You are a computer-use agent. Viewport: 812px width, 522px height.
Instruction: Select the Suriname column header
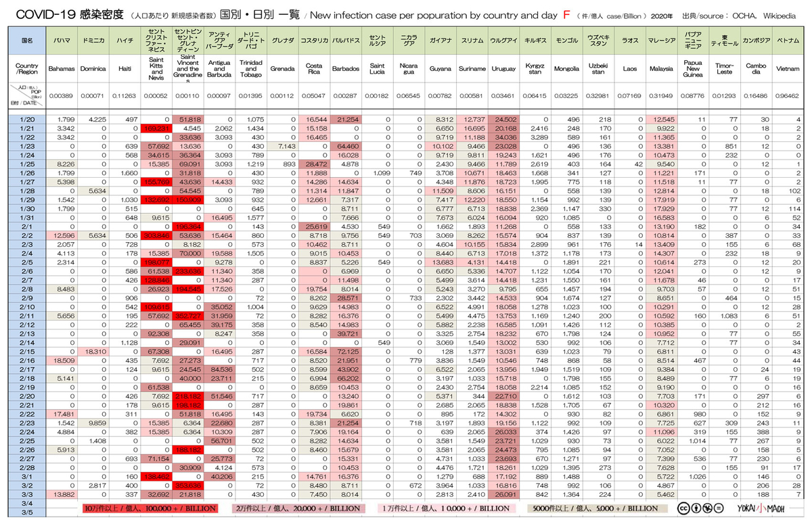(472, 69)
